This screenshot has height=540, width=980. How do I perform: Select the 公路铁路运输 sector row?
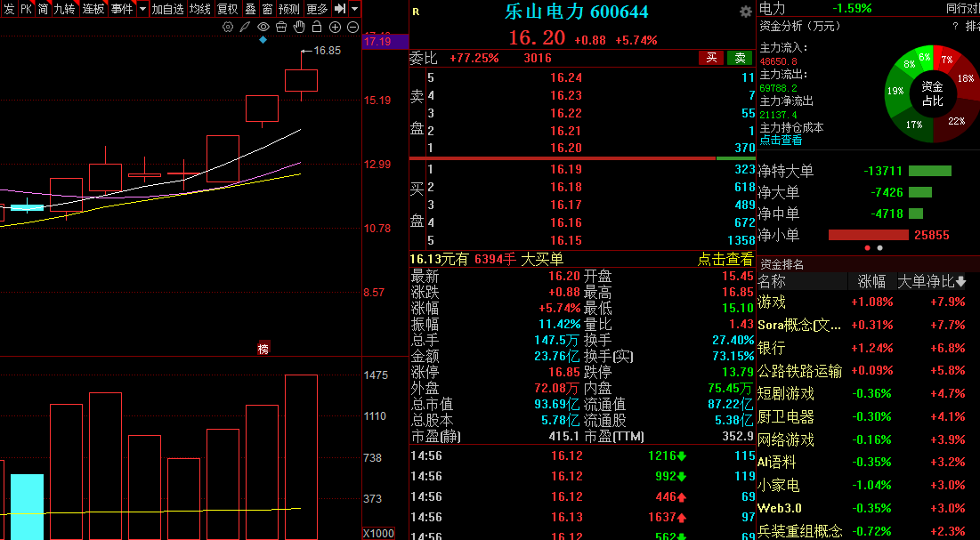coord(869,371)
